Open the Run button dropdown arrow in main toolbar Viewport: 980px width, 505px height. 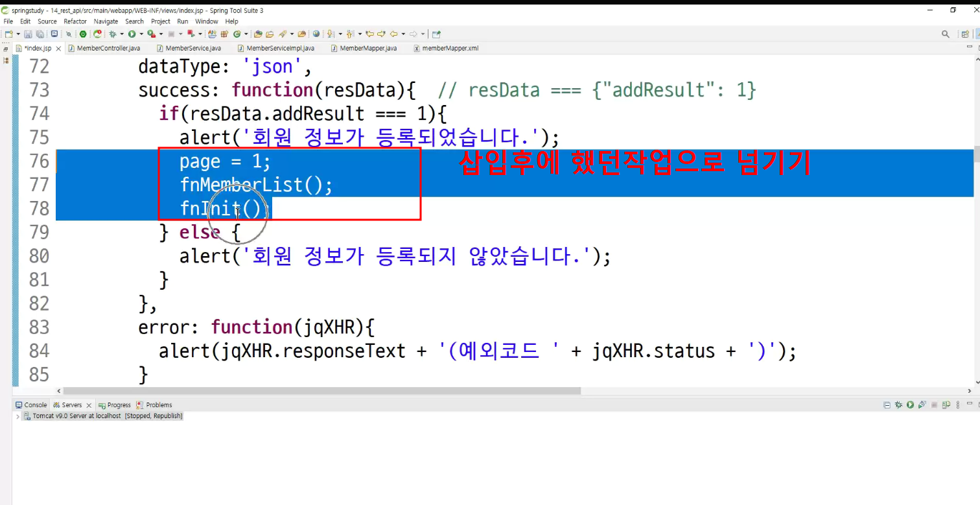[141, 34]
